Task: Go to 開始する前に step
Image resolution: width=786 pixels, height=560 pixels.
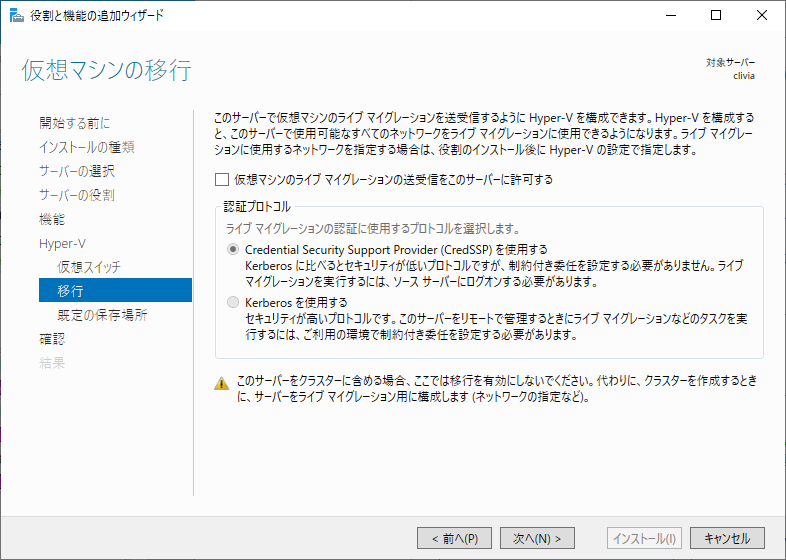Action: [74, 123]
